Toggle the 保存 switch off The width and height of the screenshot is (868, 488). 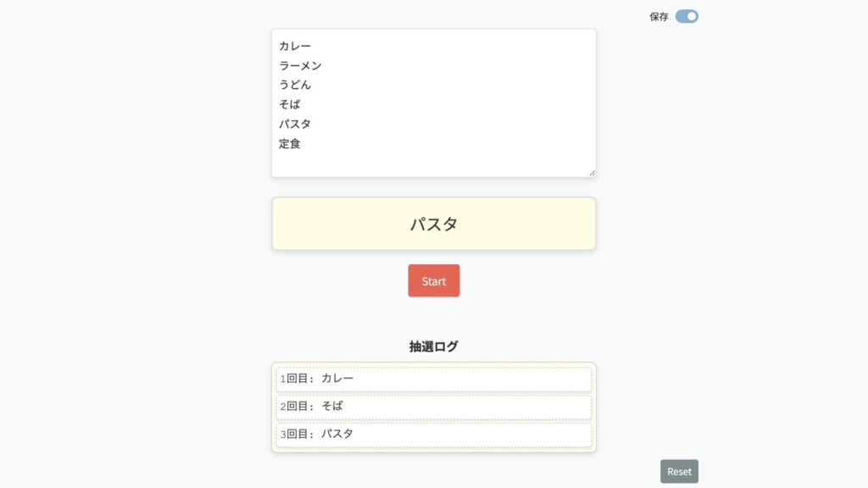point(687,17)
